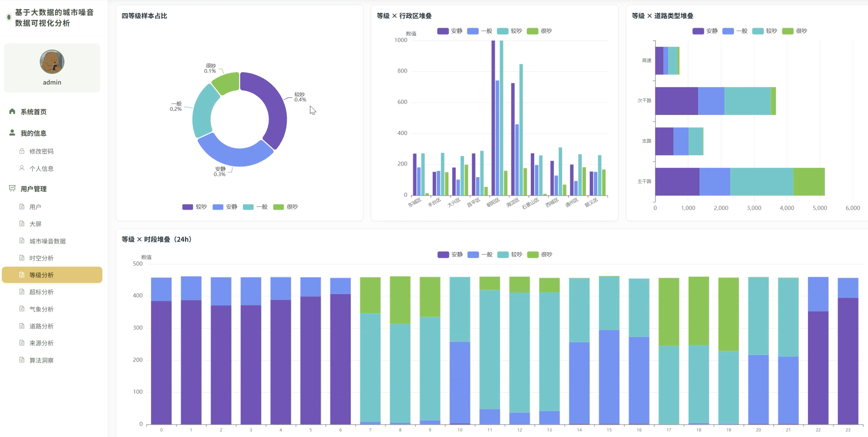Click the document icon beside 用户
868x437 pixels.
22,207
